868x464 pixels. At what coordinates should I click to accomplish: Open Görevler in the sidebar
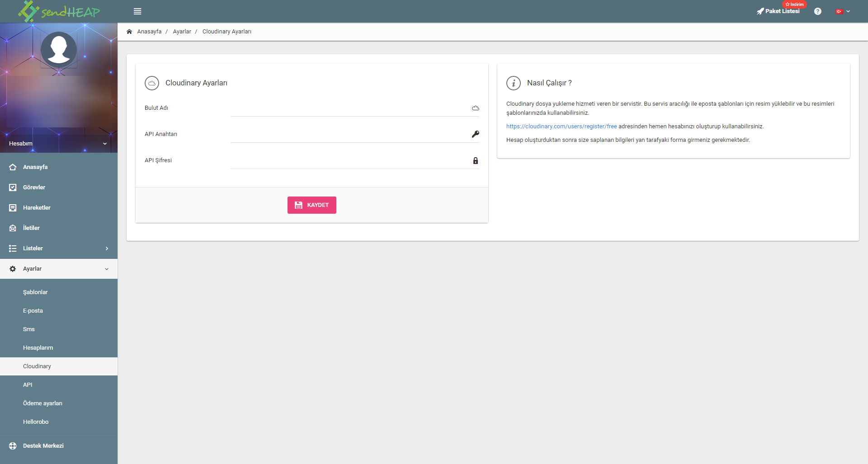click(59, 187)
